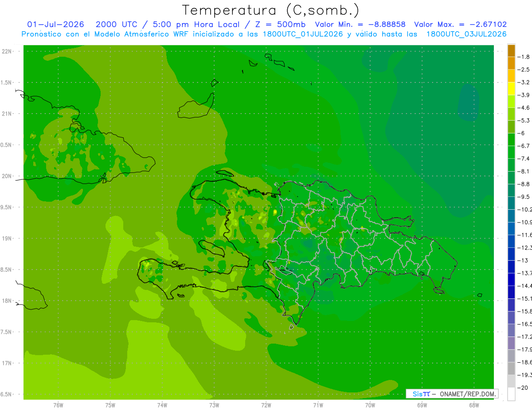Click the "68W" longitude label
Image resolution: width=532 pixels, height=411 pixels.
[473, 405]
